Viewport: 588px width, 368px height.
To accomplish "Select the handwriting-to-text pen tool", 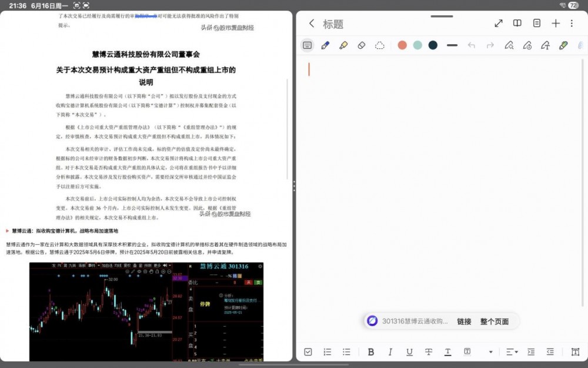I will click(x=545, y=45).
